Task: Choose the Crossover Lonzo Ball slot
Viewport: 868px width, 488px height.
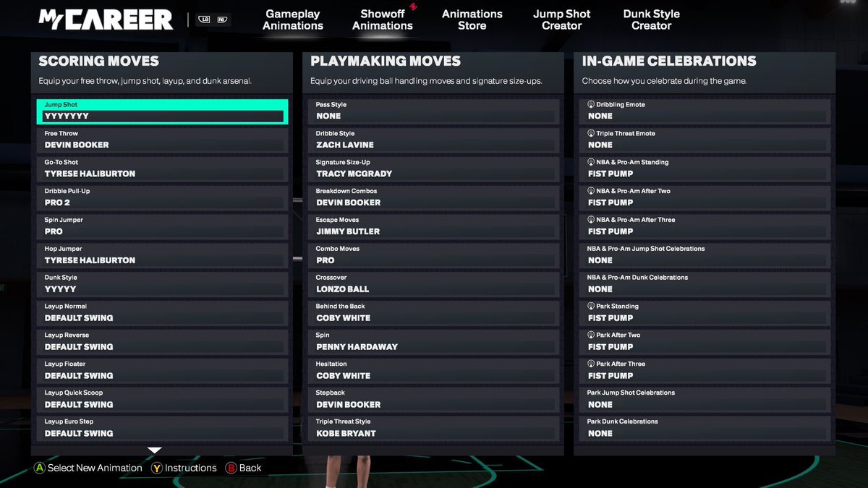Action: (x=434, y=285)
